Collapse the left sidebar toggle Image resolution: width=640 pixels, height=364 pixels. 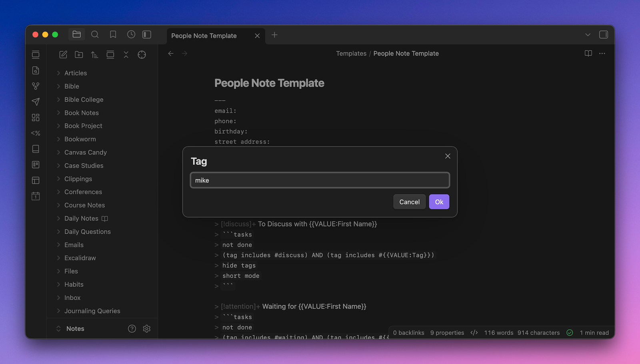point(147,35)
